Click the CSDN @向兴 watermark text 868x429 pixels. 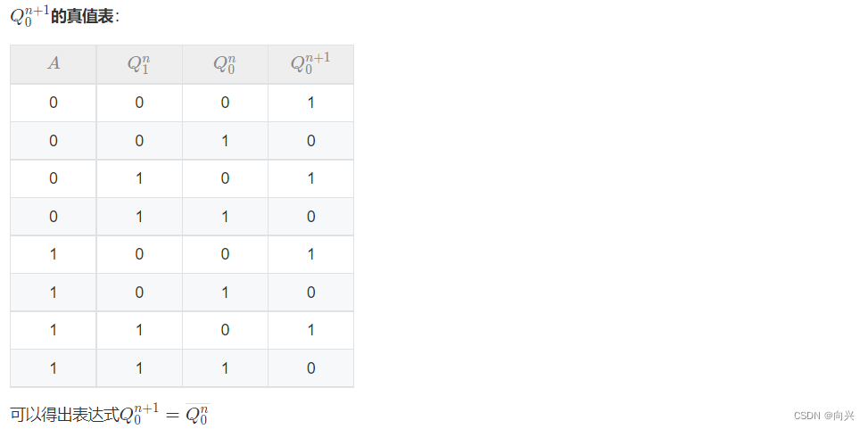[823, 416]
